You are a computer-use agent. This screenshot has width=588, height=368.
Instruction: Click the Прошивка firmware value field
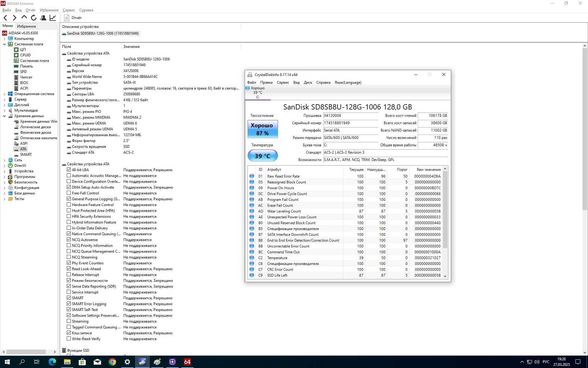click(351, 116)
